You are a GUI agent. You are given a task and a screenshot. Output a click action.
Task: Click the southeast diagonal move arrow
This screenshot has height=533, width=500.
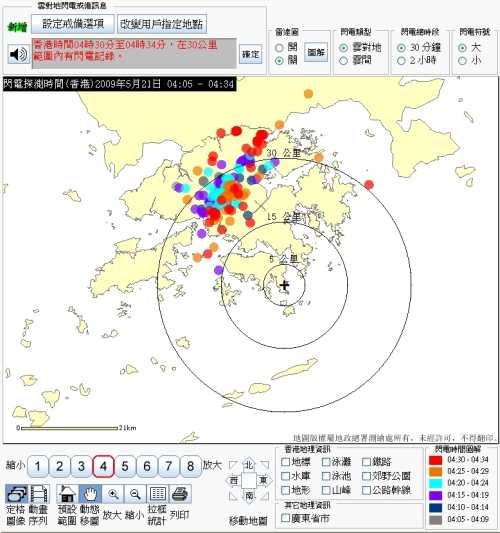click(x=264, y=496)
